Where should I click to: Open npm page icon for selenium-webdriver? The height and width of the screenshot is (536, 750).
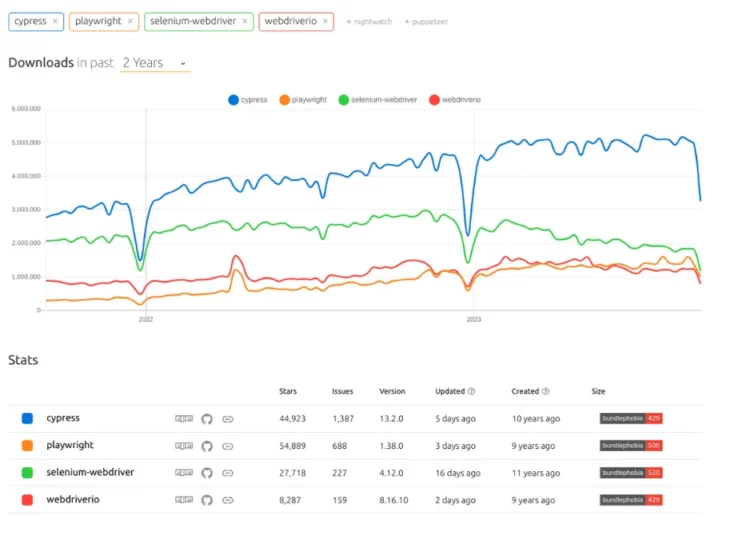click(x=184, y=473)
